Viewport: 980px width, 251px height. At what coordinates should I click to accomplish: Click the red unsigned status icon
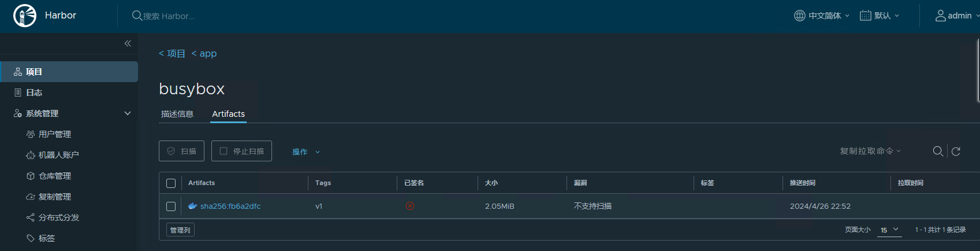point(410,206)
